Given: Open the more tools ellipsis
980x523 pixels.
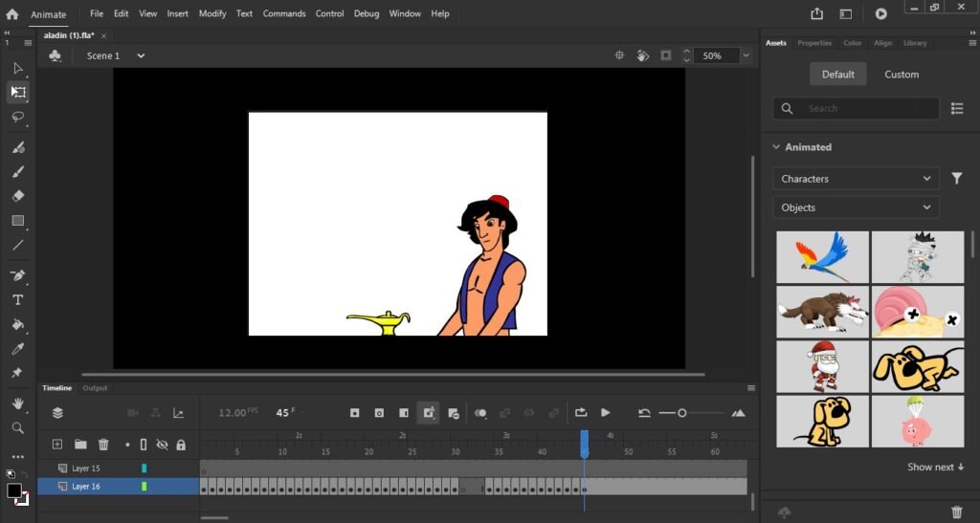Looking at the screenshot, I should coord(18,456).
